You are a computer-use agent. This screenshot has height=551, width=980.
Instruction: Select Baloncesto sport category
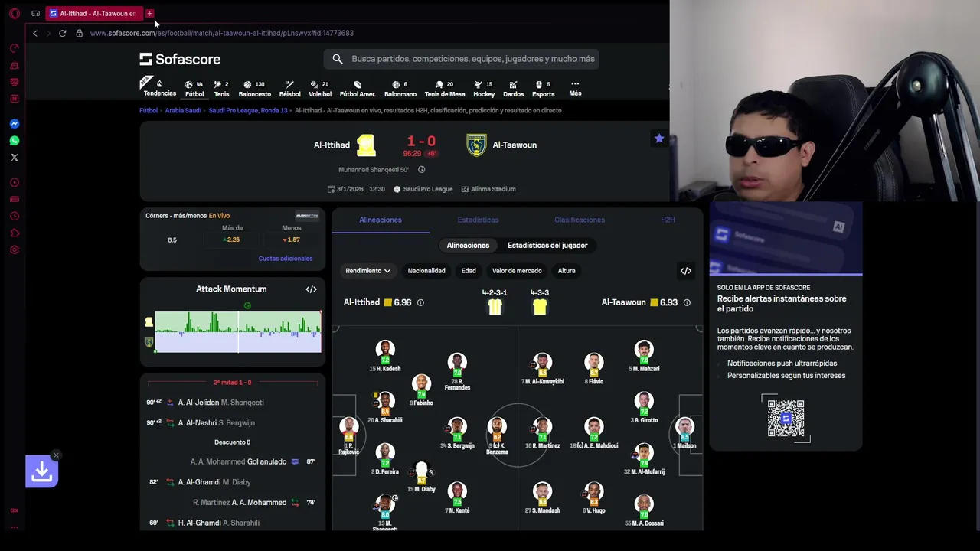[255, 89]
